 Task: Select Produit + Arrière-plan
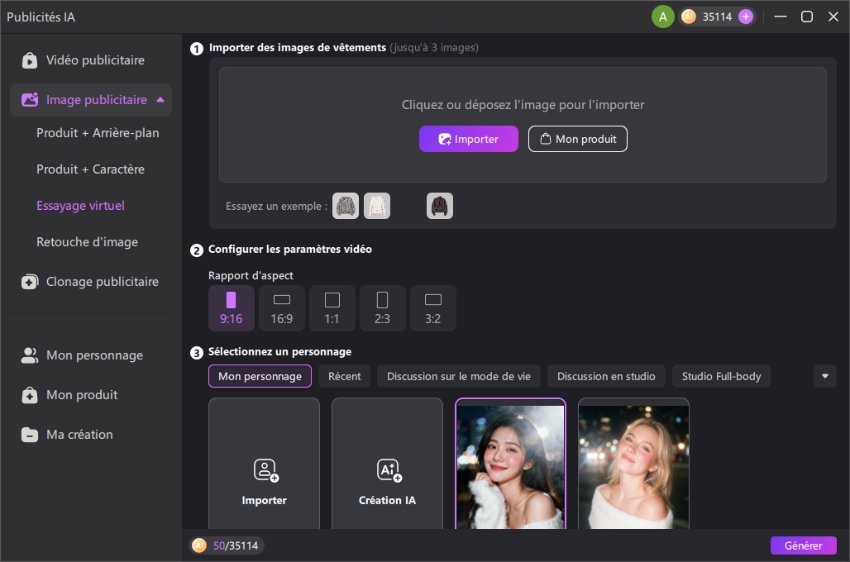point(98,133)
